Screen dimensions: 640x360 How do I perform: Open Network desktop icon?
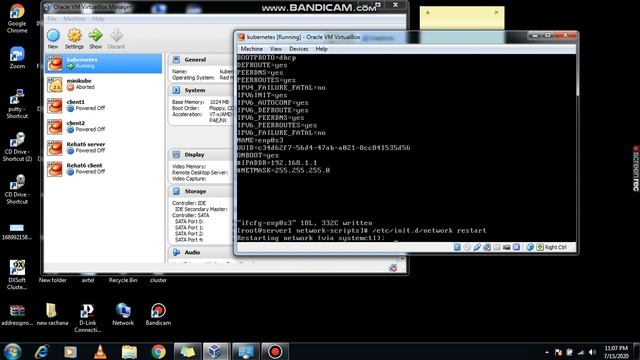click(123, 314)
